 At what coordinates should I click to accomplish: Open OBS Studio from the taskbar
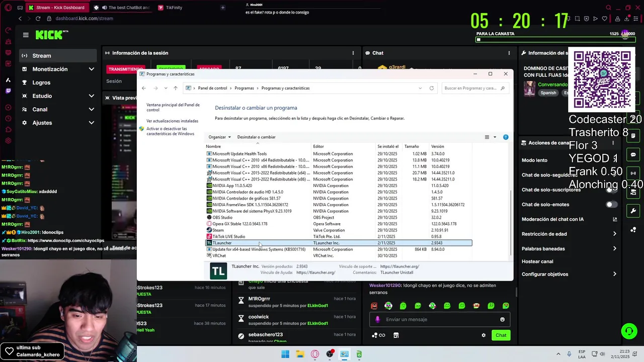pyautogui.click(x=330, y=354)
